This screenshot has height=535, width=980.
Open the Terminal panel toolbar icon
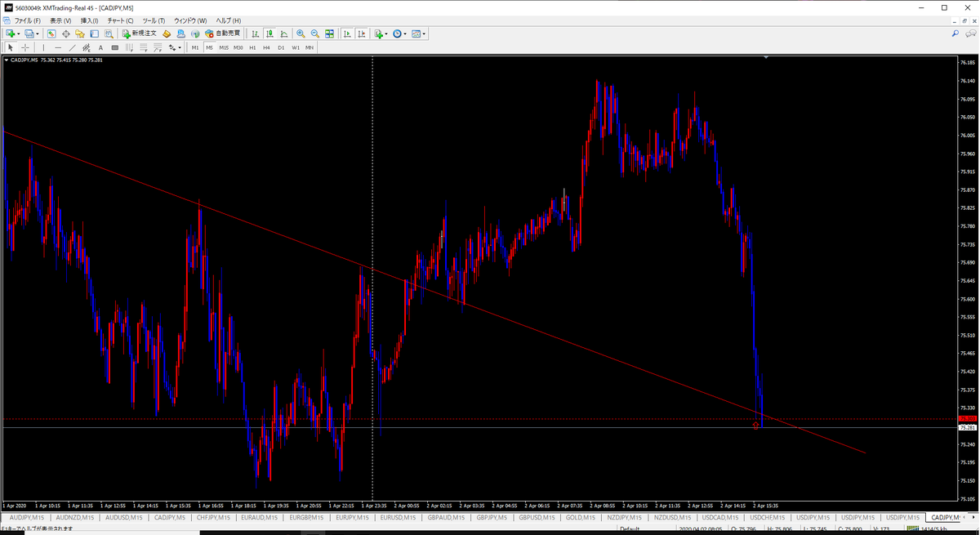point(95,33)
